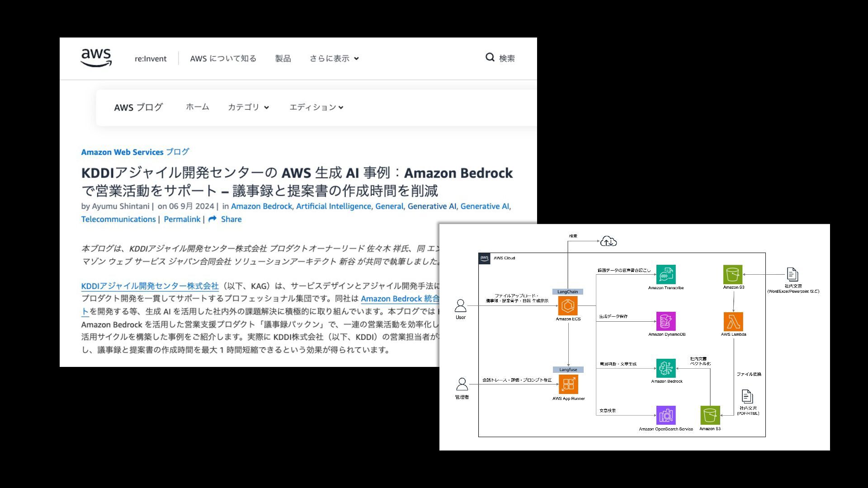This screenshot has width=868, height=488.
Task: Click the Amazon ECS icon
Action: pos(568,306)
